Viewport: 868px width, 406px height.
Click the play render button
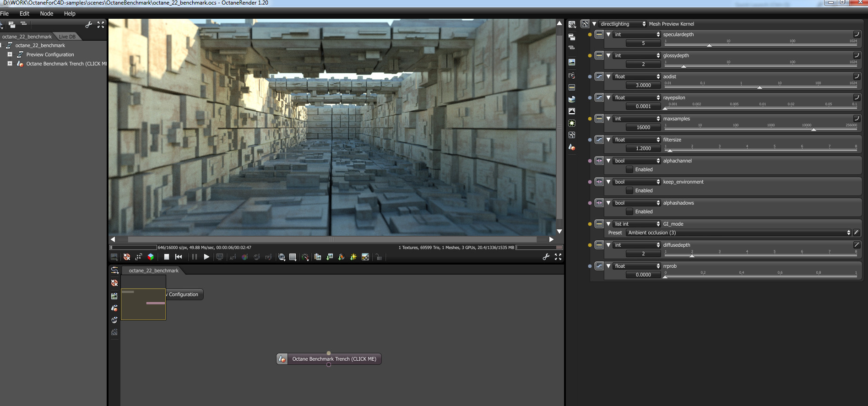point(206,257)
